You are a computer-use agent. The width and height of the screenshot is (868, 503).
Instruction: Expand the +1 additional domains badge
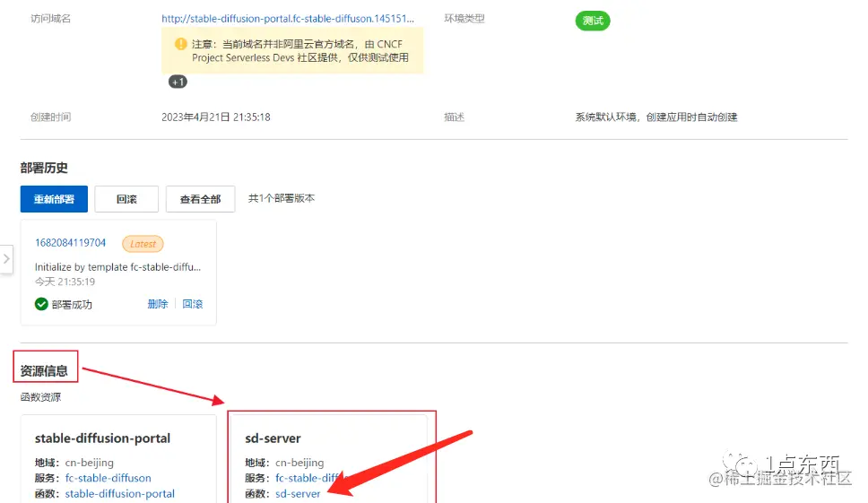178,82
